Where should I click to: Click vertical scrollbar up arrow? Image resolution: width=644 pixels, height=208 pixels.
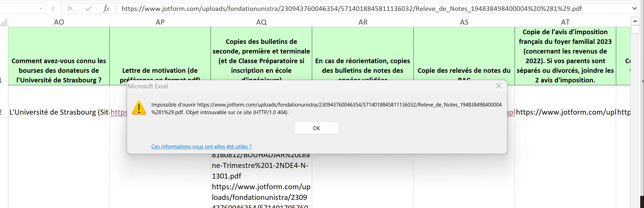(x=635, y=21)
